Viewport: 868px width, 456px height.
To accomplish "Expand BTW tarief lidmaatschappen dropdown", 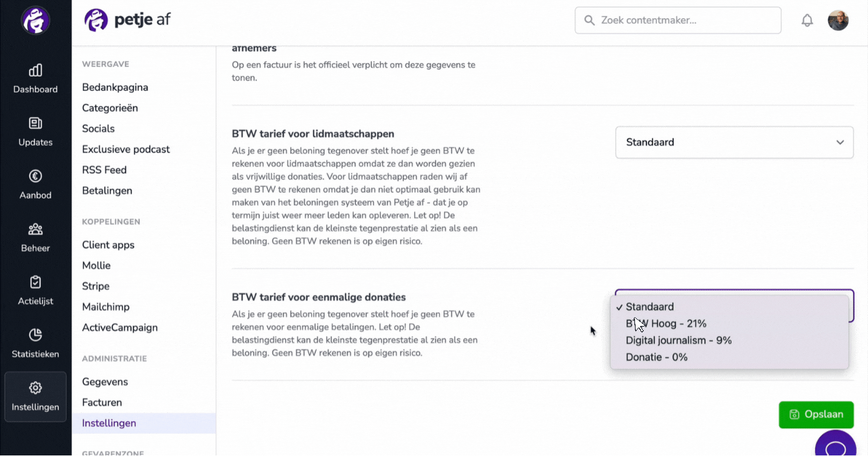I will tap(735, 142).
